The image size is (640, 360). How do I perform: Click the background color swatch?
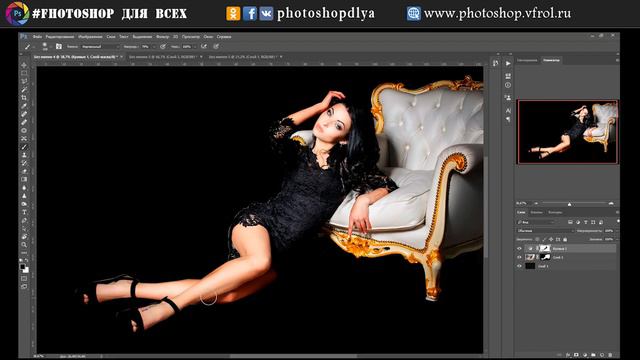[26, 270]
